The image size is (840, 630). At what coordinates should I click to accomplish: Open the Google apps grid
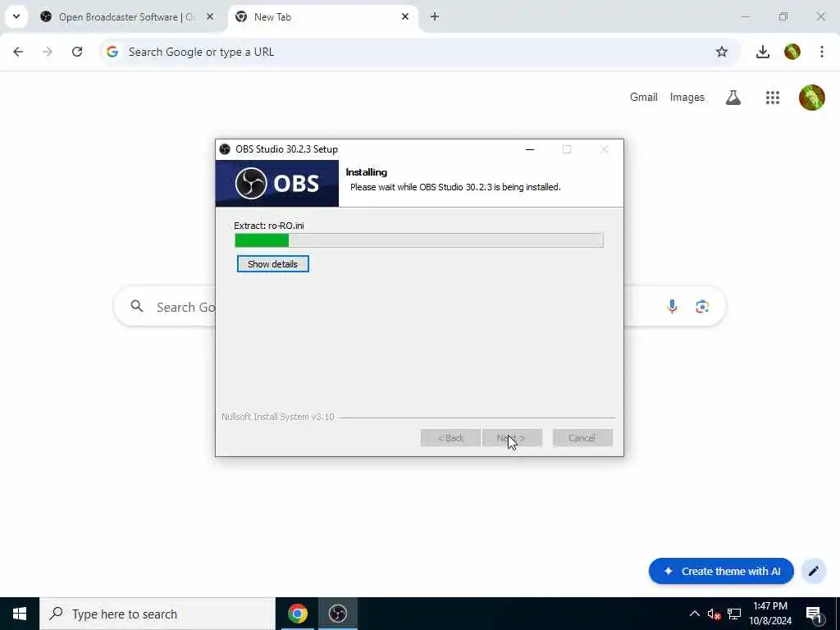pos(773,98)
